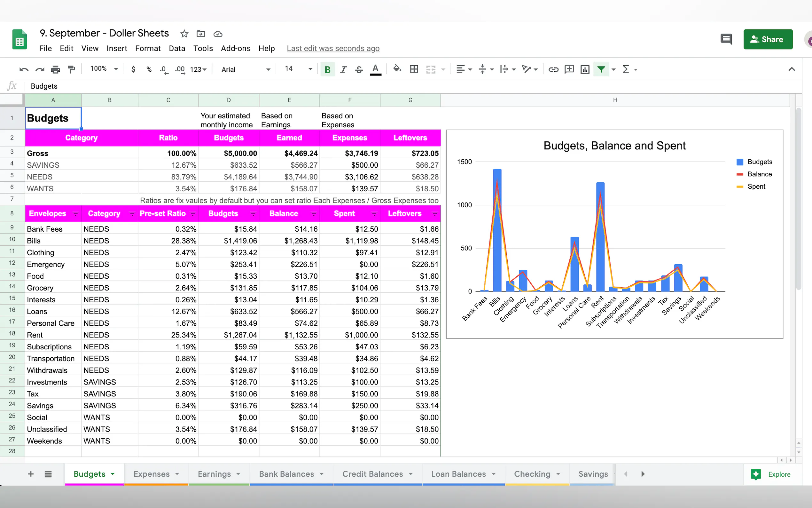
Task: Open the Arial font dropdown
Action: (x=246, y=69)
